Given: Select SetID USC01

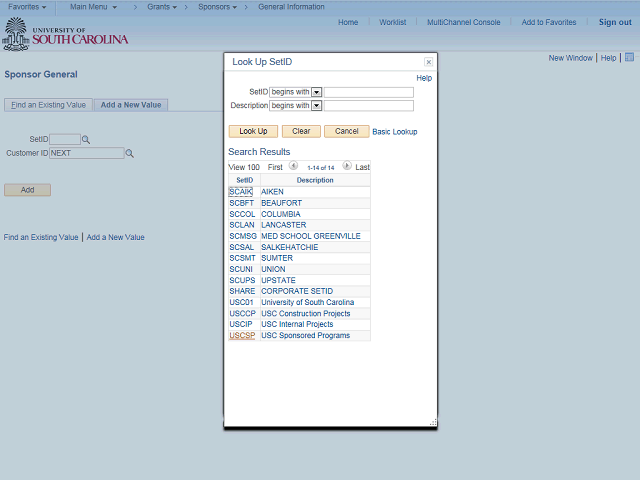Looking at the screenshot, I should pyautogui.click(x=241, y=302).
